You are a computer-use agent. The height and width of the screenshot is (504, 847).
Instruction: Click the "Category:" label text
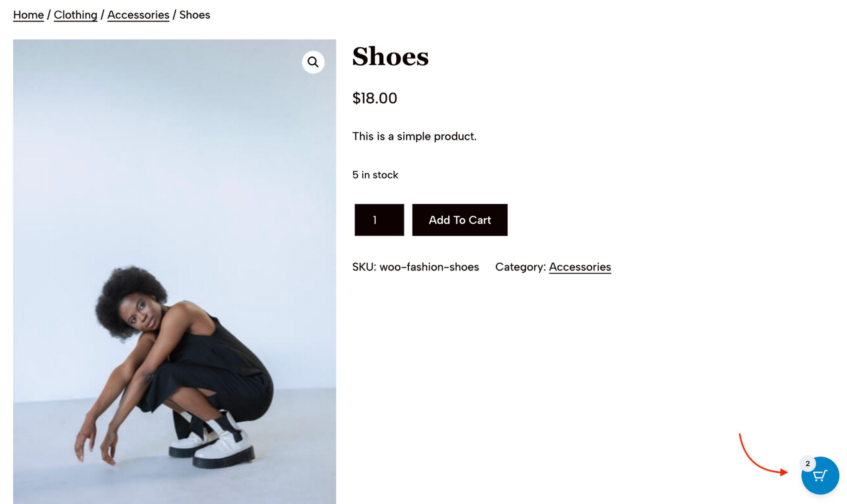(x=520, y=267)
